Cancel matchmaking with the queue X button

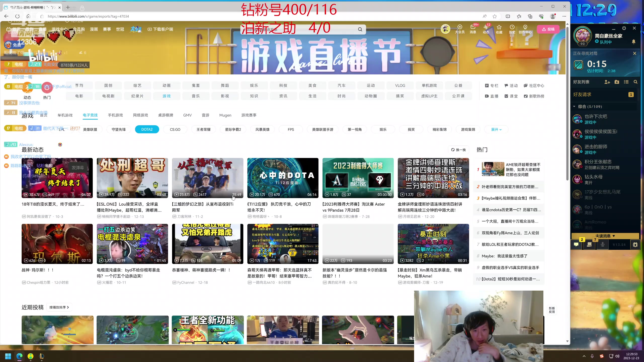pyautogui.click(x=634, y=53)
